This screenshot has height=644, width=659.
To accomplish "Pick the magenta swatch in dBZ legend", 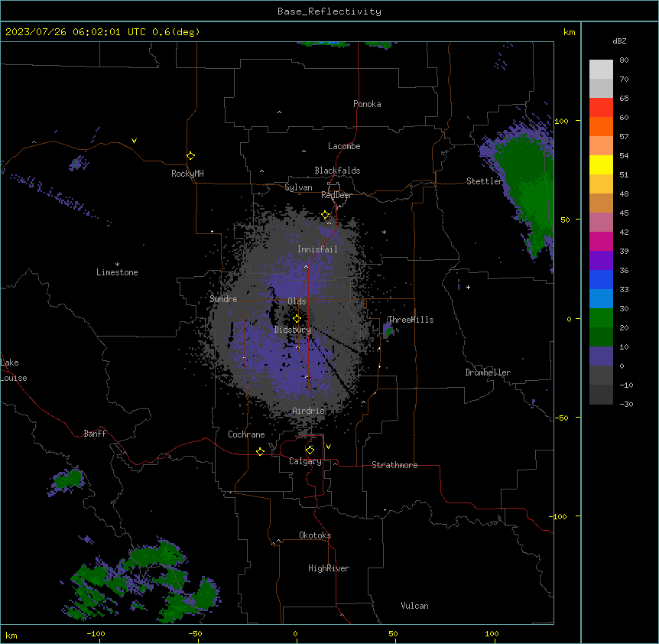I will (x=601, y=241).
